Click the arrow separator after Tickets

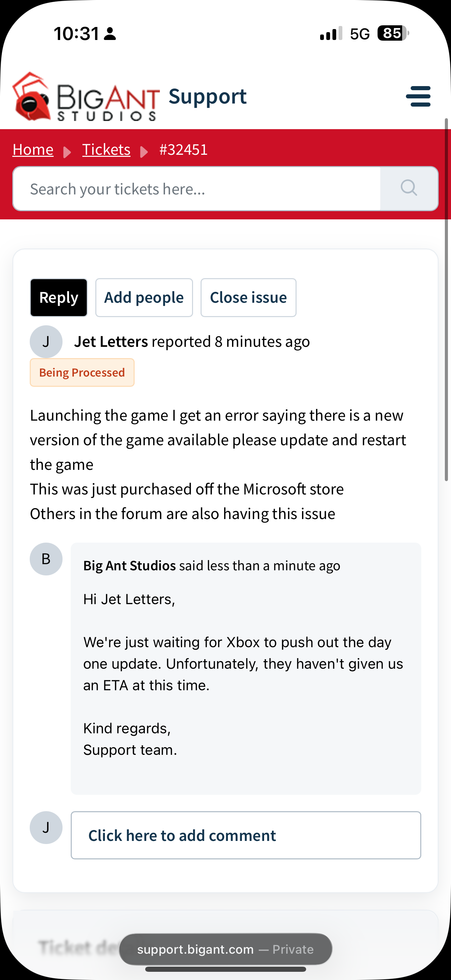click(144, 152)
